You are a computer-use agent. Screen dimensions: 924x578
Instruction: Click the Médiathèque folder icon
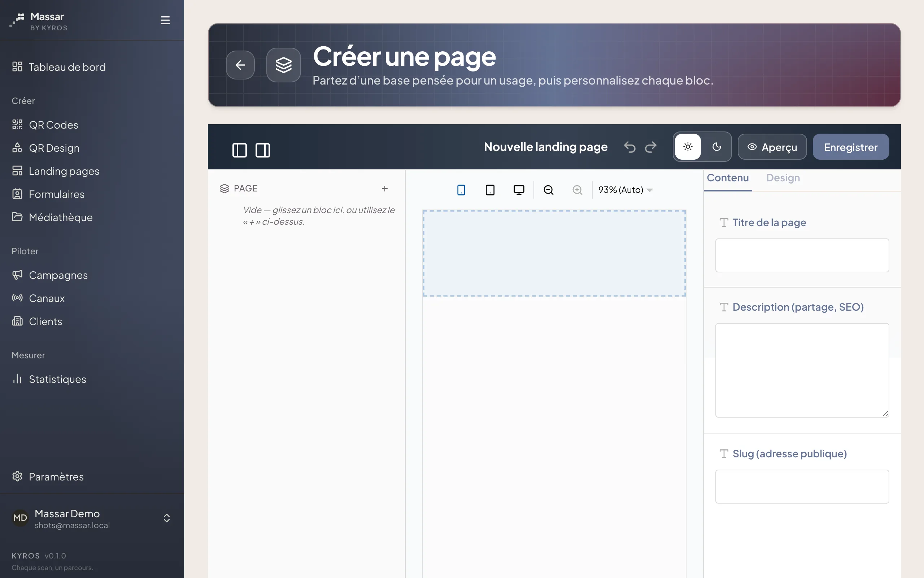click(17, 217)
